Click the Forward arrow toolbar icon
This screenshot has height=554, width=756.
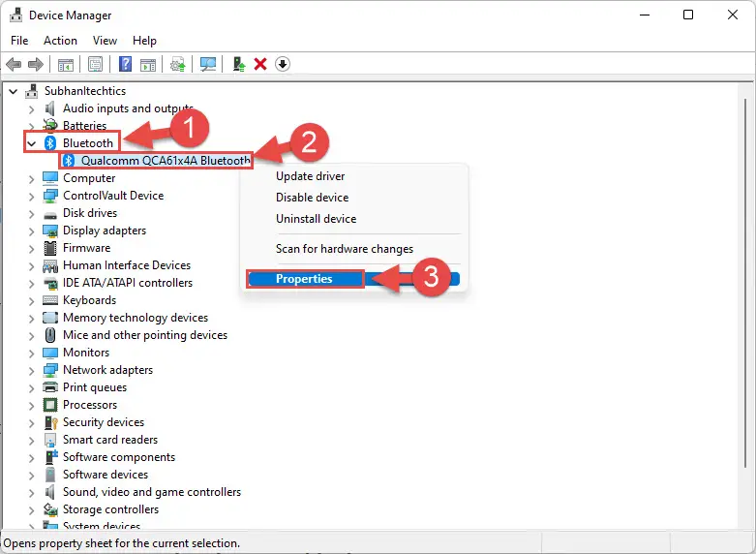[x=36, y=64]
